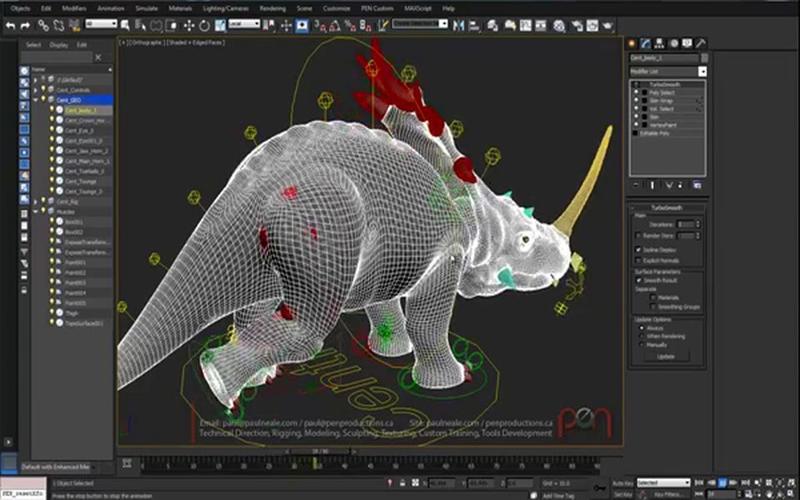Open the Material Editor toolbar icon

coord(559,26)
